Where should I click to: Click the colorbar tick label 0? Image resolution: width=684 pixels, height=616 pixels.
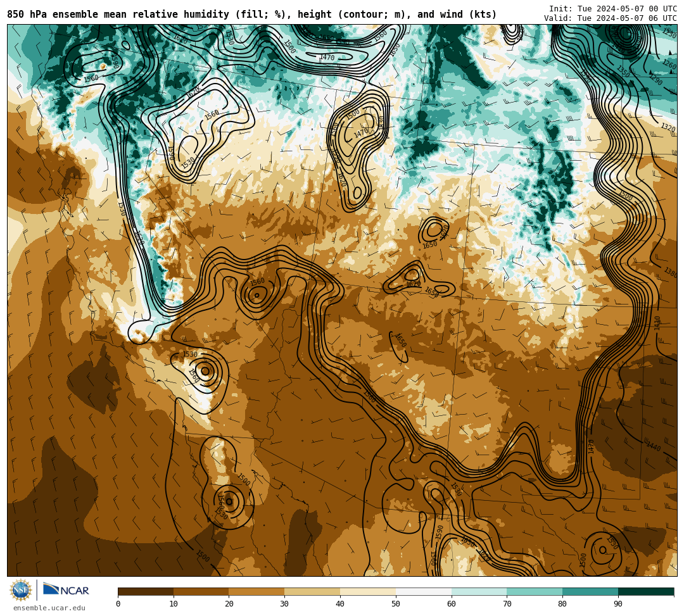(118, 604)
